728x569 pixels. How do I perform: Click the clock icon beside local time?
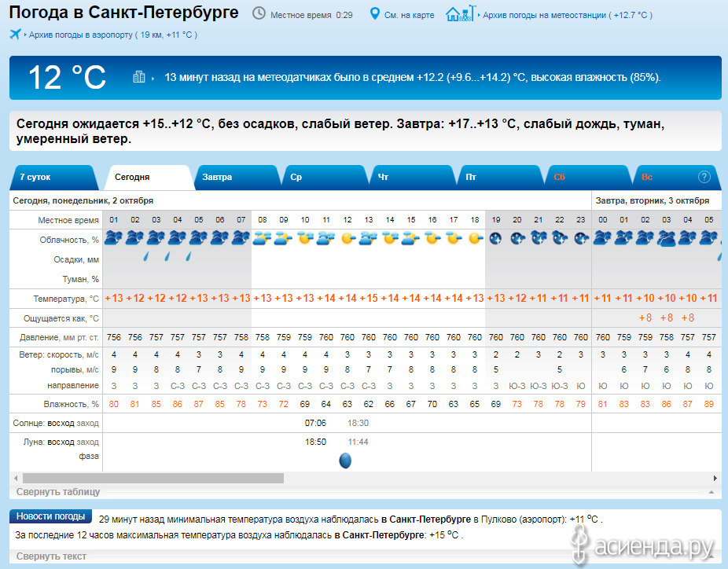259,13
